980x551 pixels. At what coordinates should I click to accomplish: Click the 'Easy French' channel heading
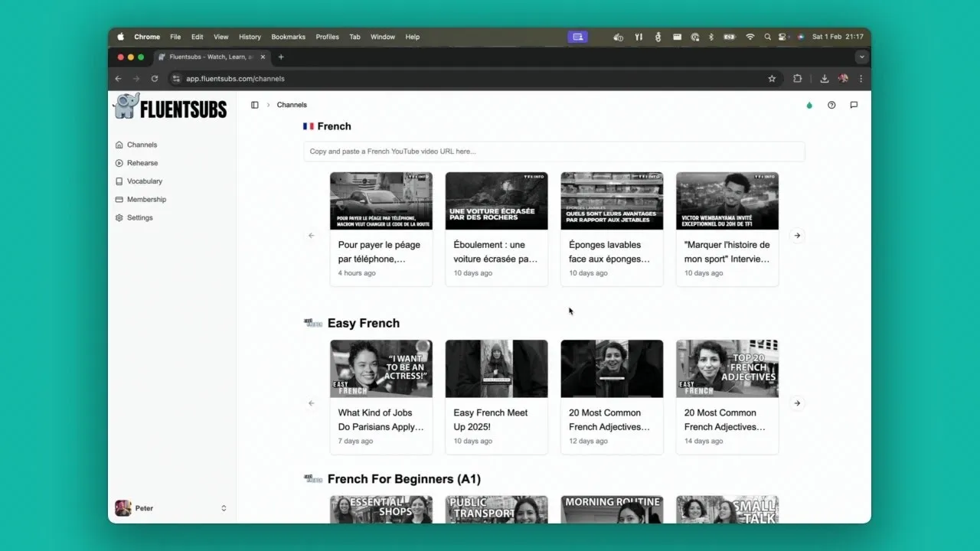click(364, 323)
